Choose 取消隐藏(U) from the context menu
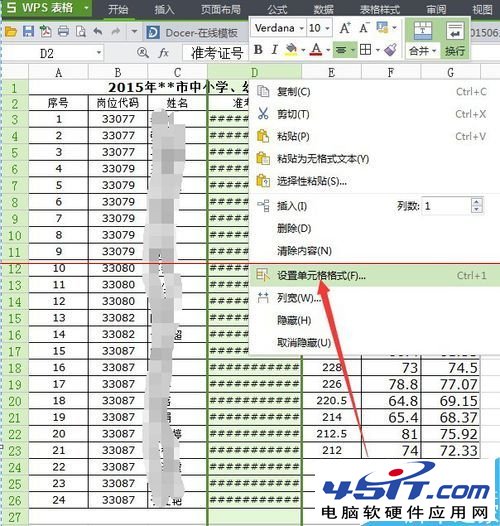The width and height of the screenshot is (500, 526). tap(373, 343)
